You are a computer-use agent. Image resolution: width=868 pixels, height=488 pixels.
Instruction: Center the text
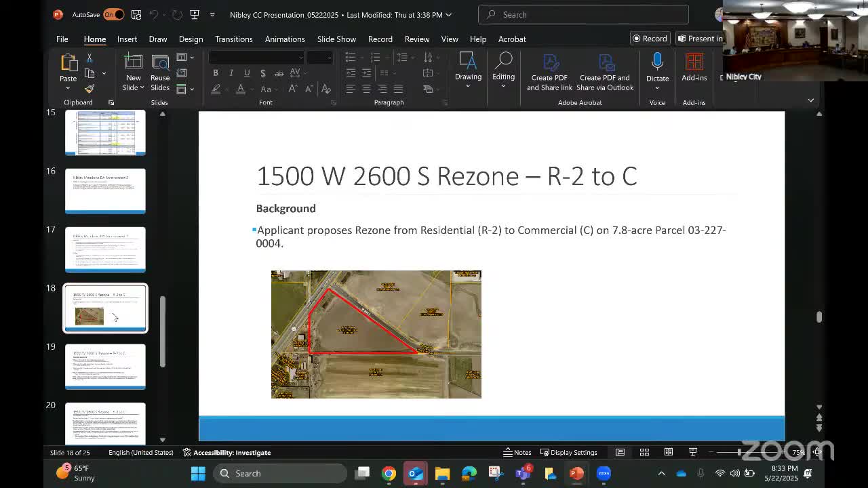(366, 89)
